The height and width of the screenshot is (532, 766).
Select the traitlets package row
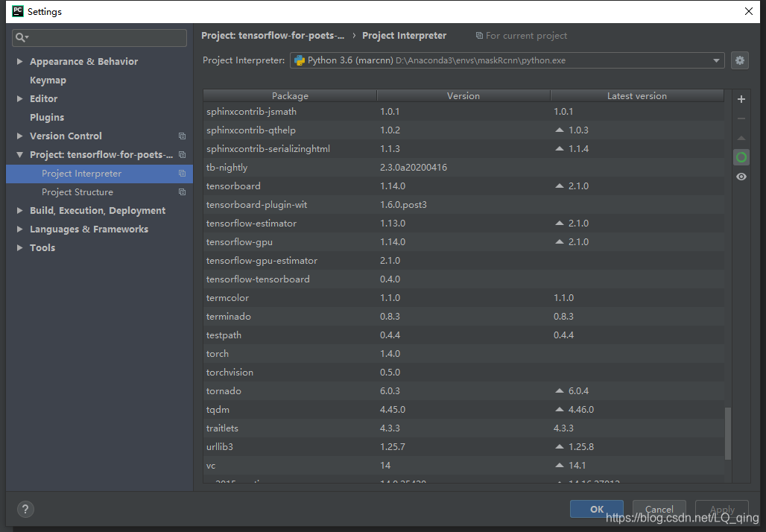463,428
